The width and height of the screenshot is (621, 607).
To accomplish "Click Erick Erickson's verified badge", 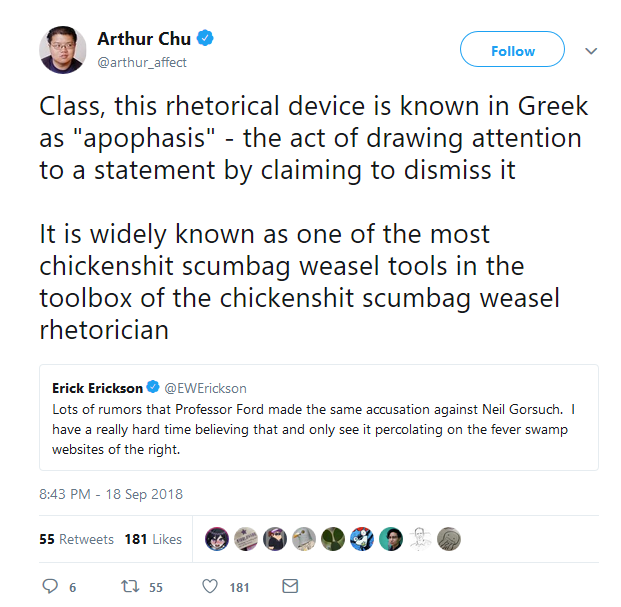I will coord(153,387).
